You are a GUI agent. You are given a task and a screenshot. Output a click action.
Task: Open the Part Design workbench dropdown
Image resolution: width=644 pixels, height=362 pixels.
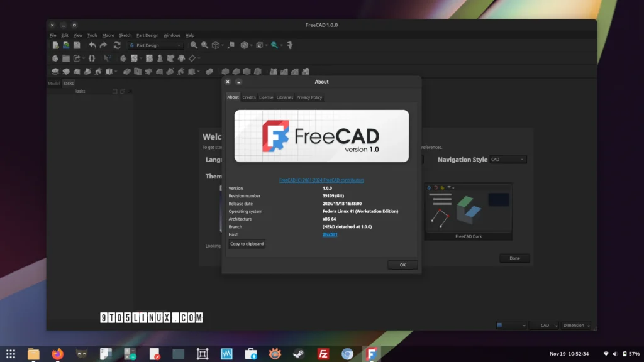pos(155,45)
